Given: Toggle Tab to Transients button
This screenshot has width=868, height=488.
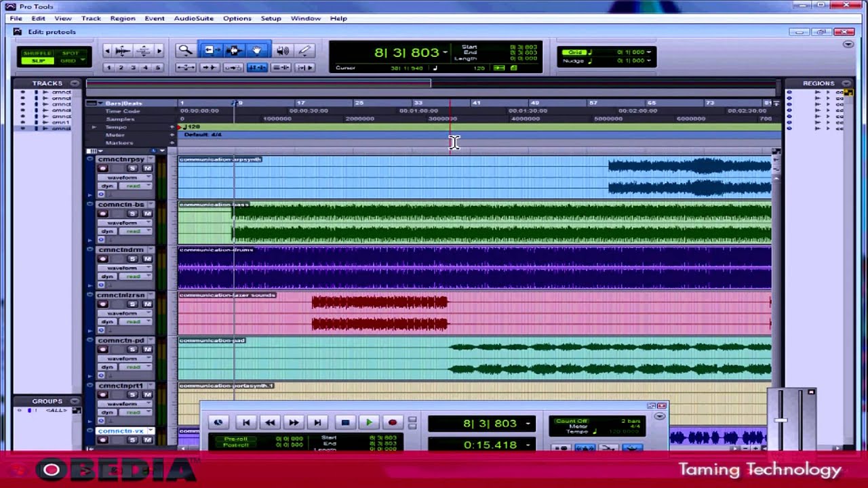Looking at the screenshot, I should click(210, 67).
